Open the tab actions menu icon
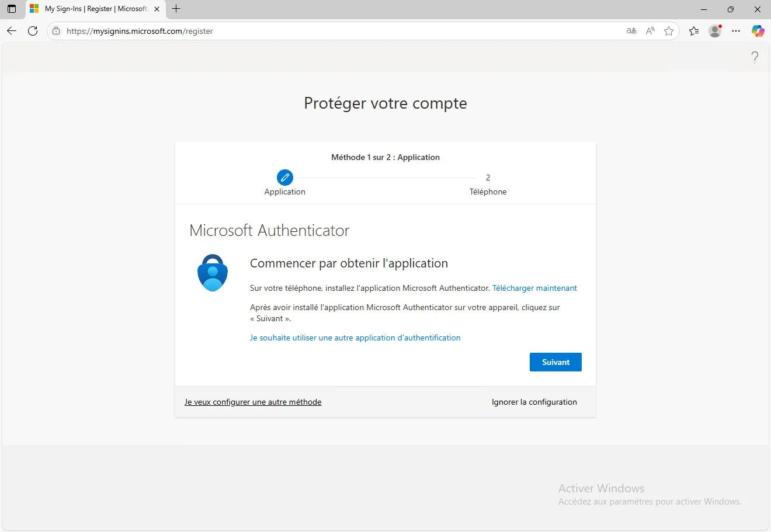The height and width of the screenshot is (532, 771). click(12, 9)
